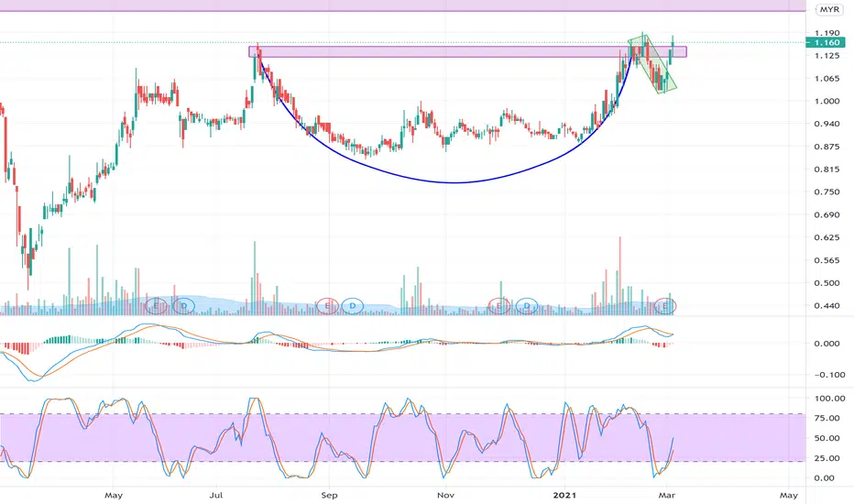Screen dimensions: 854x504
Task: Click the Sep time axis label
Action: click(x=329, y=495)
